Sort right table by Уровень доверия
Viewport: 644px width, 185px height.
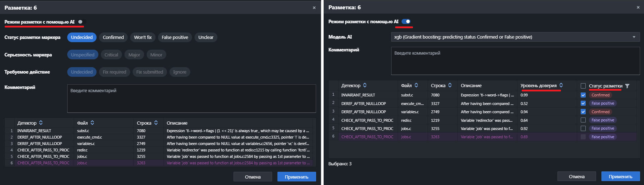(x=561, y=85)
